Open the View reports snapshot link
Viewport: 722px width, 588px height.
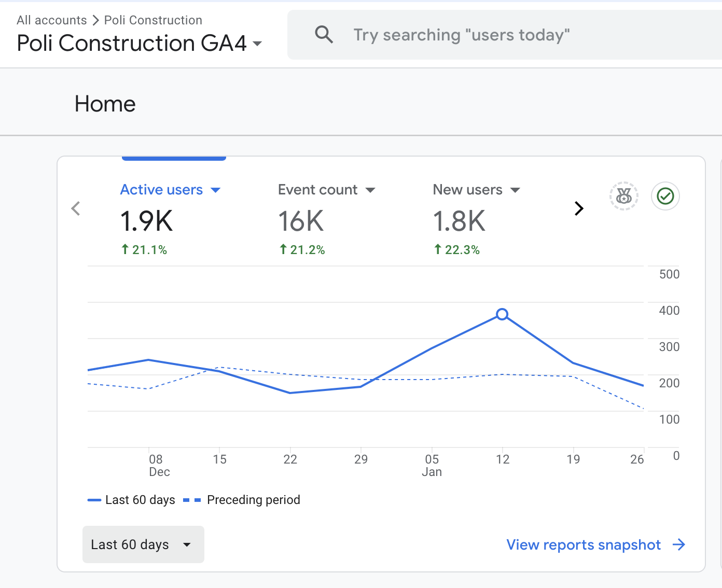pos(584,544)
